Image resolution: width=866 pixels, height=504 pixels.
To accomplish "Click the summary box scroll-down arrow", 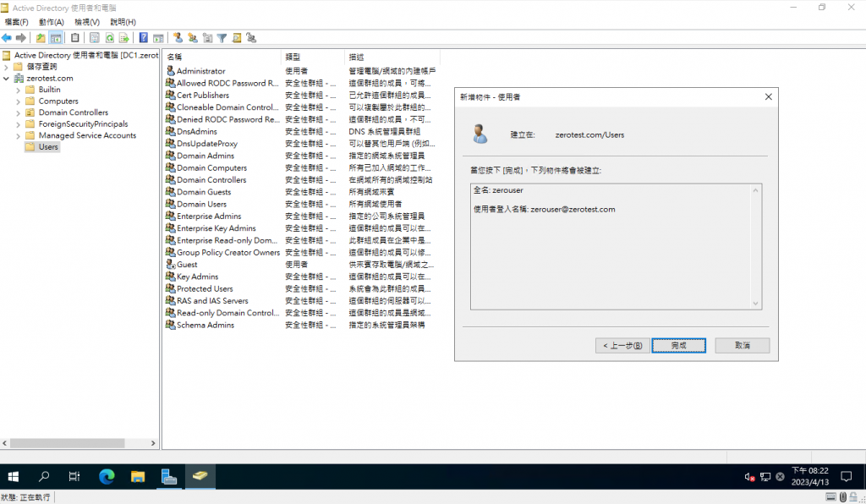I will pyautogui.click(x=755, y=303).
